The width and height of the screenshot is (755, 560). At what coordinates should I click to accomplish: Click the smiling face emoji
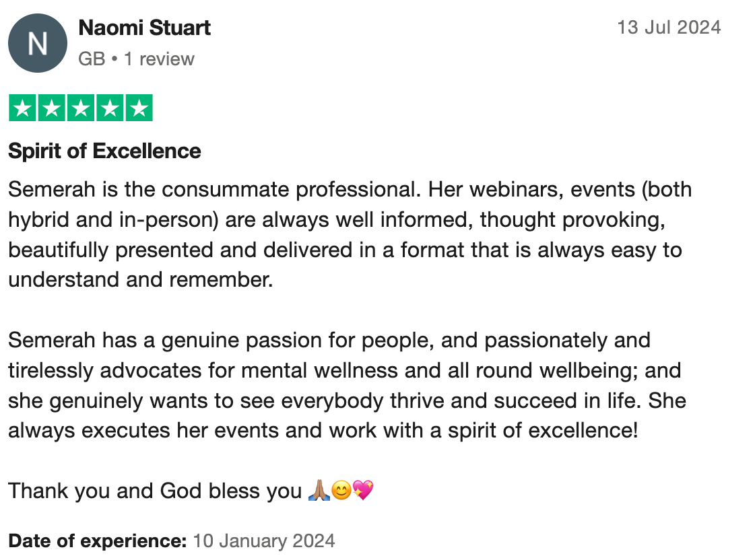pos(340,491)
